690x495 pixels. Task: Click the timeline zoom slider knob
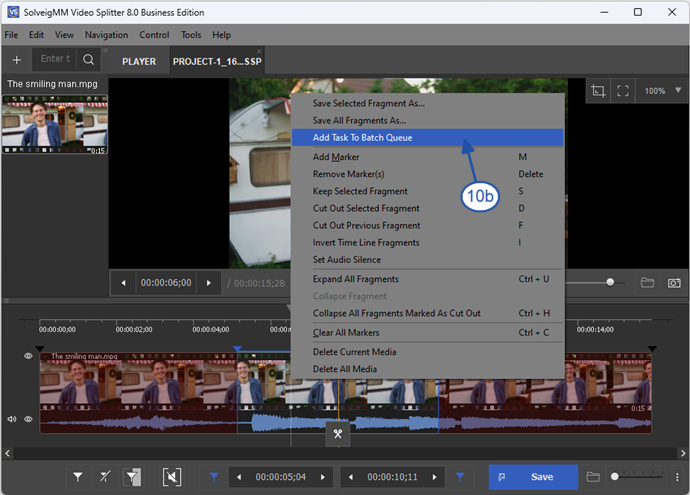(x=615, y=477)
